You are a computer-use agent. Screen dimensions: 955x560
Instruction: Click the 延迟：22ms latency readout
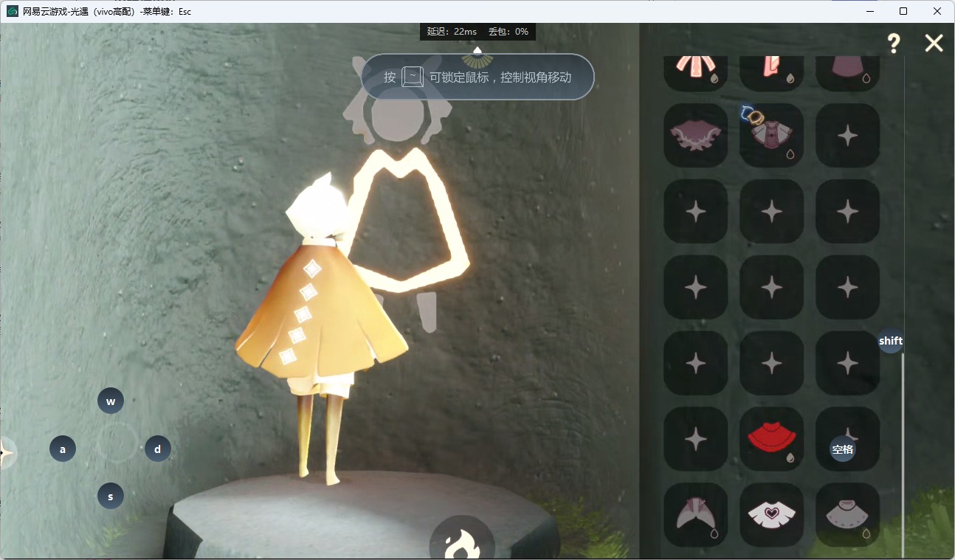(452, 32)
